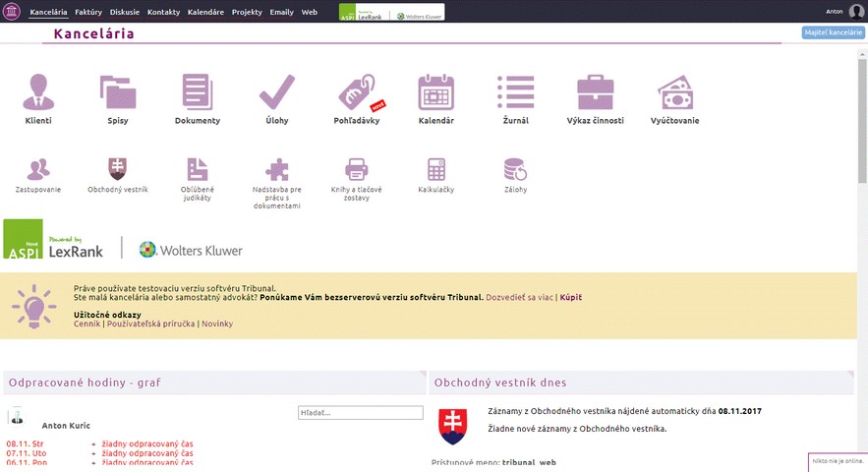Click the large ASPI LexRank Wolters Kluwer logo
The width and height of the screenshot is (868, 472).
pos(123,239)
